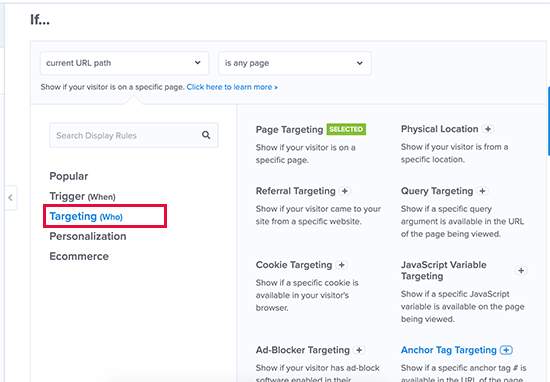Select the Popular category

[x=69, y=176]
